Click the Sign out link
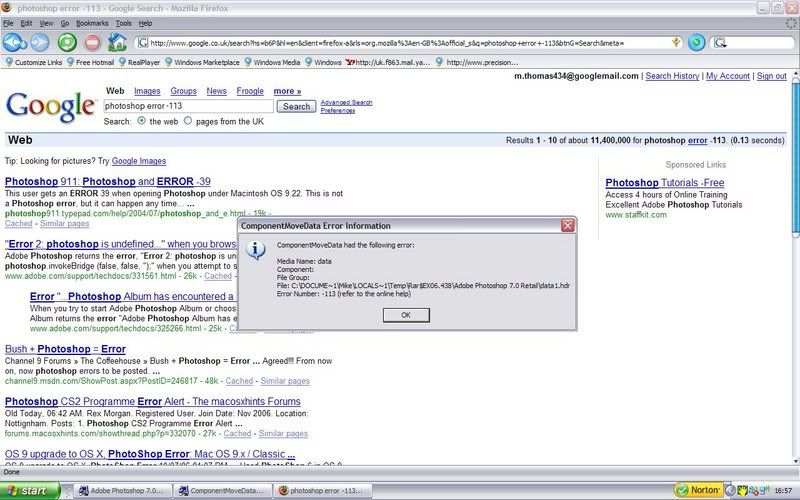The height and width of the screenshot is (500, 800). (771, 76)
